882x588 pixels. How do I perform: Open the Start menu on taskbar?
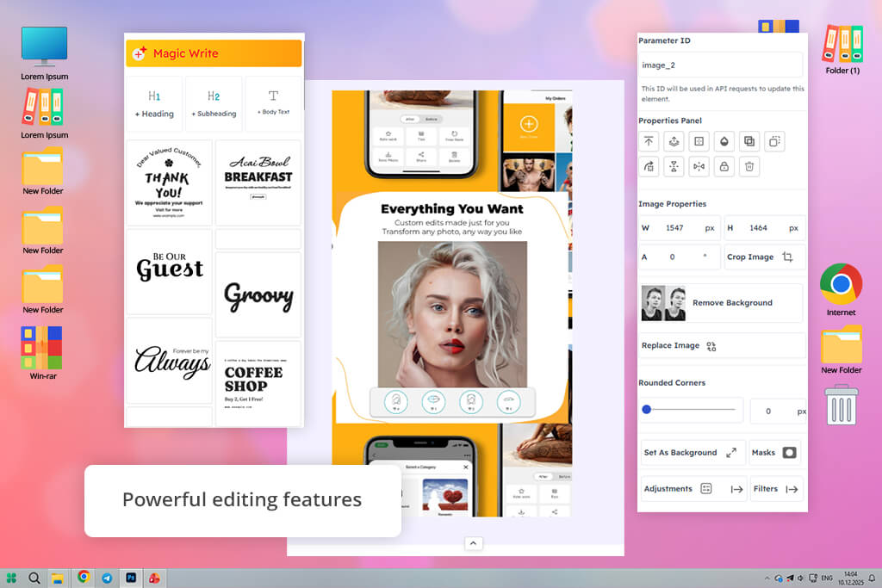tap(11, 578)
